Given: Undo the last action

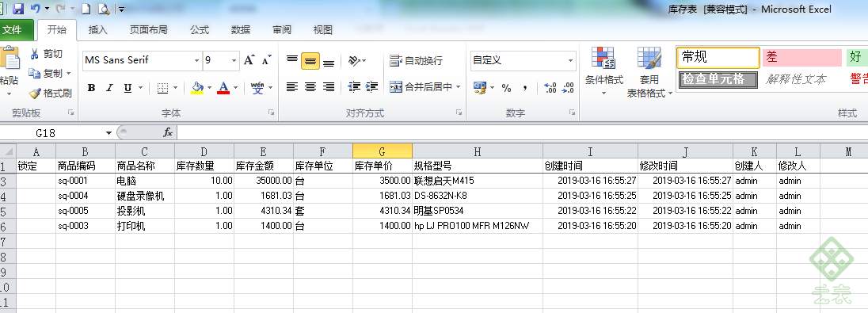Looking at the screenshot, I should coord(36,9).
